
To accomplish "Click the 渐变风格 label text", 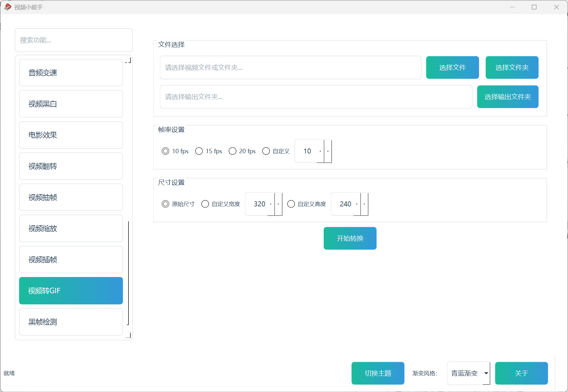I will (425, 373).
